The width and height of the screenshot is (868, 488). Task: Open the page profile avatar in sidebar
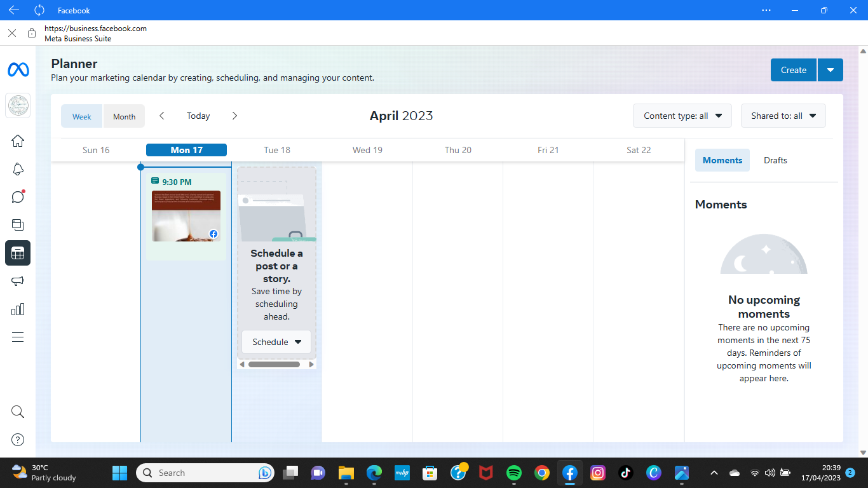pos(18,105)
